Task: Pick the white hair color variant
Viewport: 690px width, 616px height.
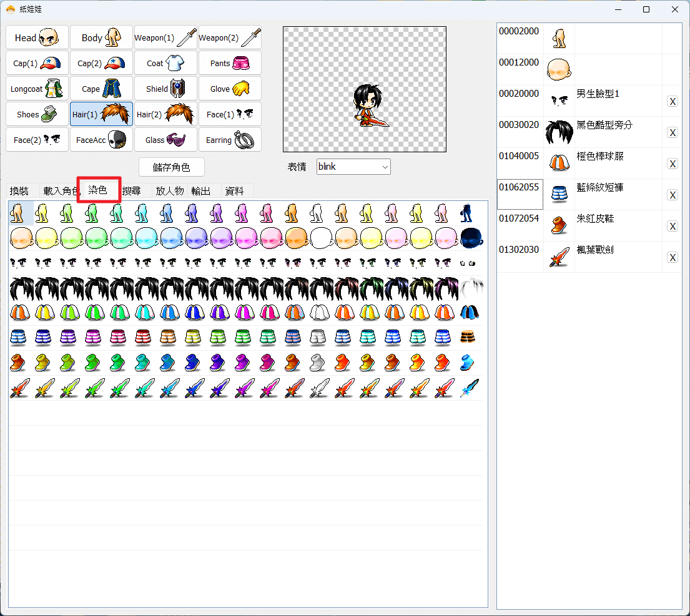Action: tap(471, 288)
